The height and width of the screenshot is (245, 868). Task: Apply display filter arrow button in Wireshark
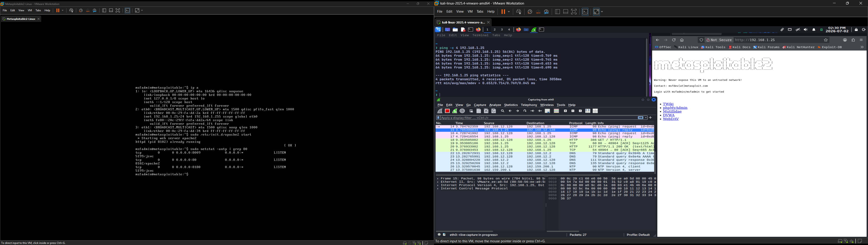640,118
